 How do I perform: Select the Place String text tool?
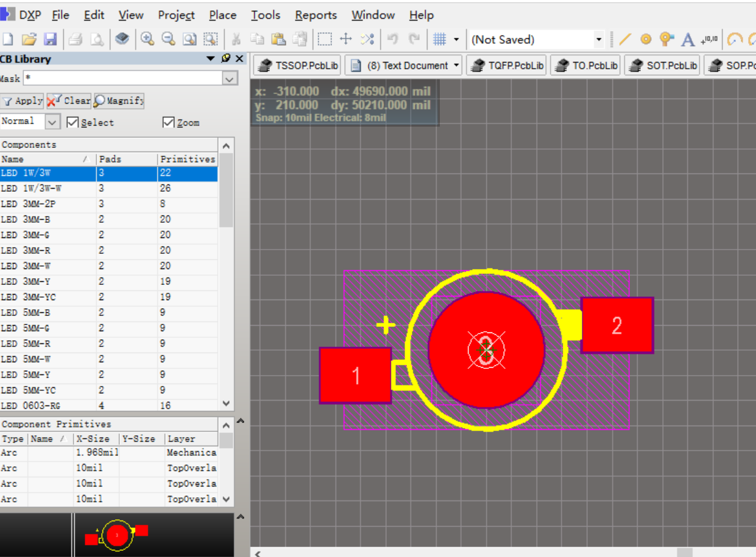(688, 40)
